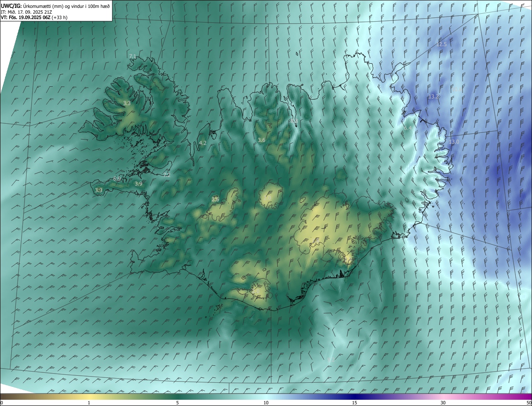Click the 10 tick label on the colour scale
The height and width of the screenshot is (406, 532).
(266, 403)
